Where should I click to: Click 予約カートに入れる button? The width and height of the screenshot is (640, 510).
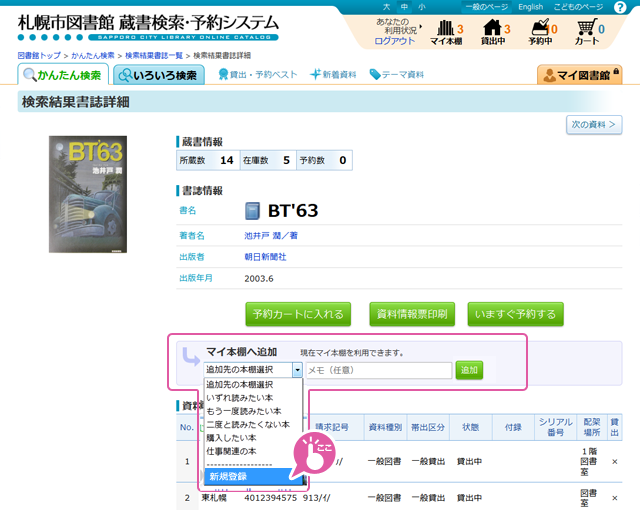(x=298, y=314)
